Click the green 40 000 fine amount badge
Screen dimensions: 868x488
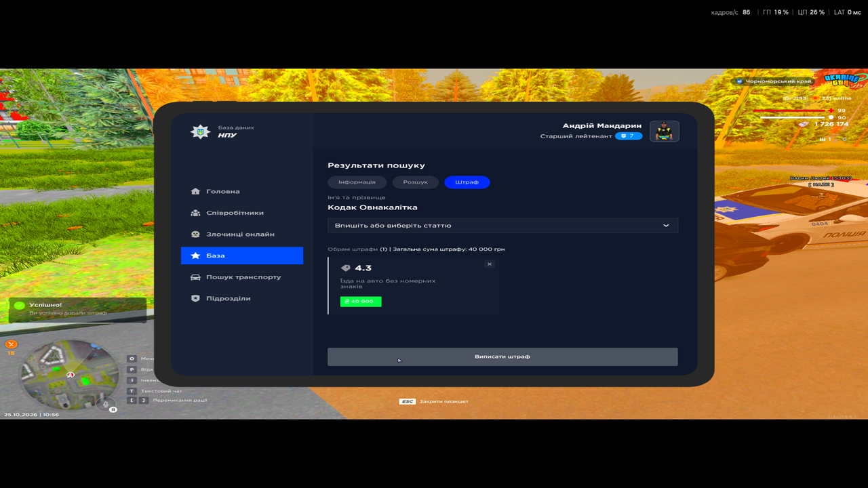(x=361, y=302)
